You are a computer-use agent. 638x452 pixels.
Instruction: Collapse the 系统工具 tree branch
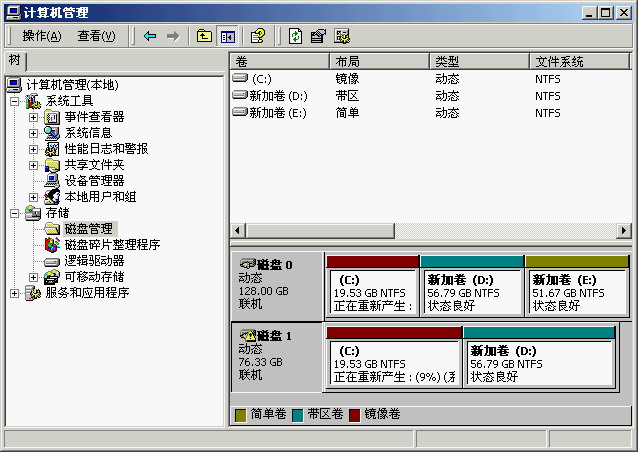pos(14,101)
